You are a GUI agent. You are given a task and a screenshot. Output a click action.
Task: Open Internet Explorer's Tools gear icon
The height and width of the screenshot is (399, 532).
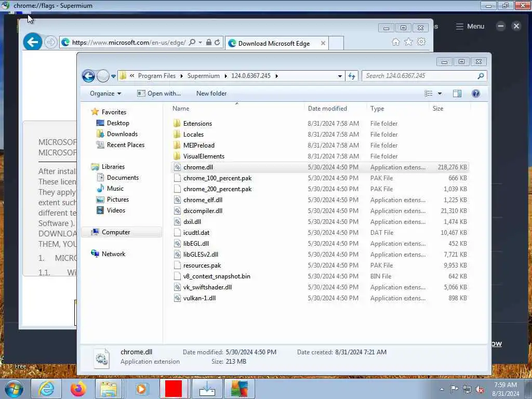pos(421,42)
